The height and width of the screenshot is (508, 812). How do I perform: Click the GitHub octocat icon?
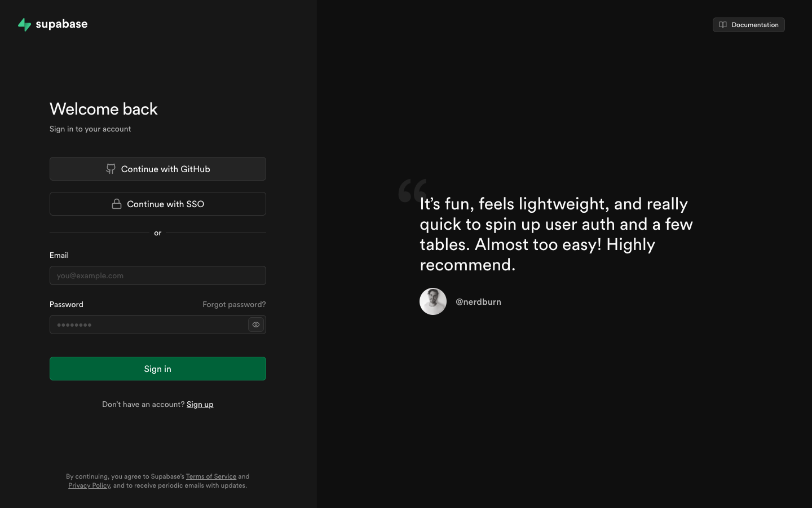(111, 169)
